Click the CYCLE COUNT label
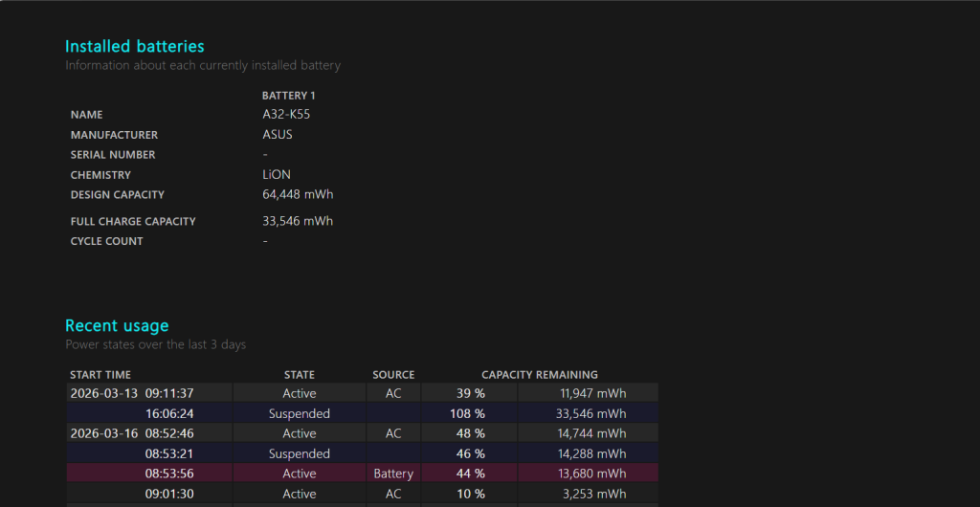 tap(106, 241)
